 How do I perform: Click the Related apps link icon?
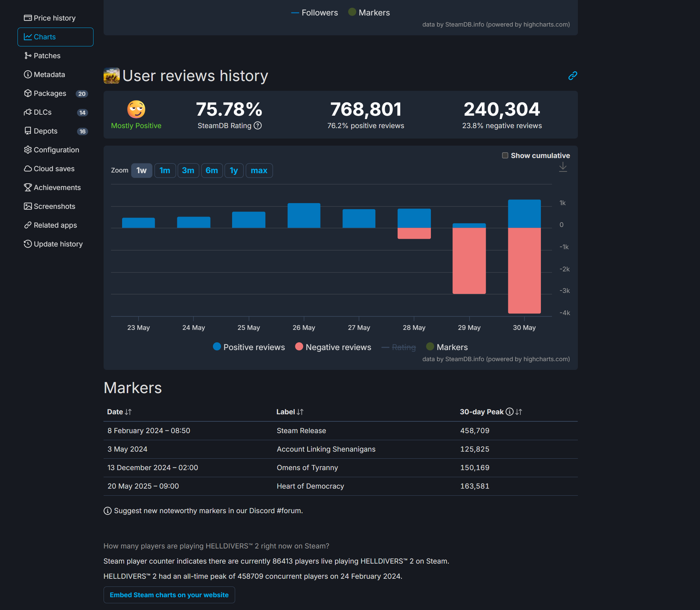pyautogui.click(x=28, y=225)
